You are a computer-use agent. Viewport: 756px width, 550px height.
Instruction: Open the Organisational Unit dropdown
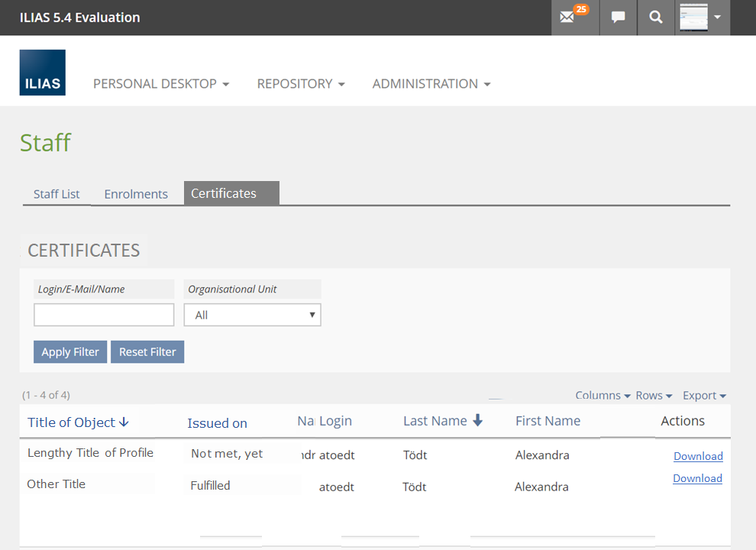click(253, 315)
